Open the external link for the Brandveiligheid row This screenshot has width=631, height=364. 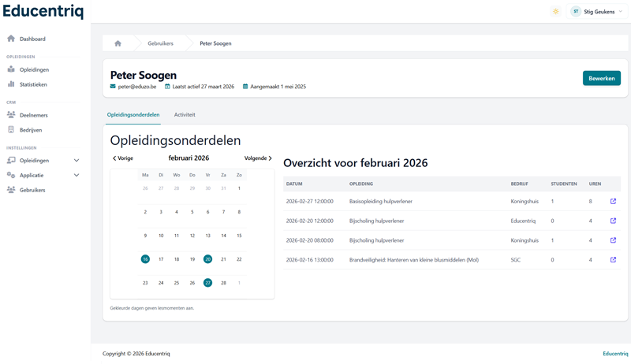[613, 260]
